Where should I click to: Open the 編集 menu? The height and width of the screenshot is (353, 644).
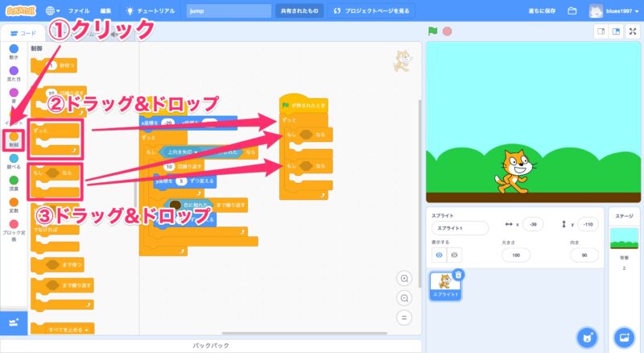tap(105, 11)
